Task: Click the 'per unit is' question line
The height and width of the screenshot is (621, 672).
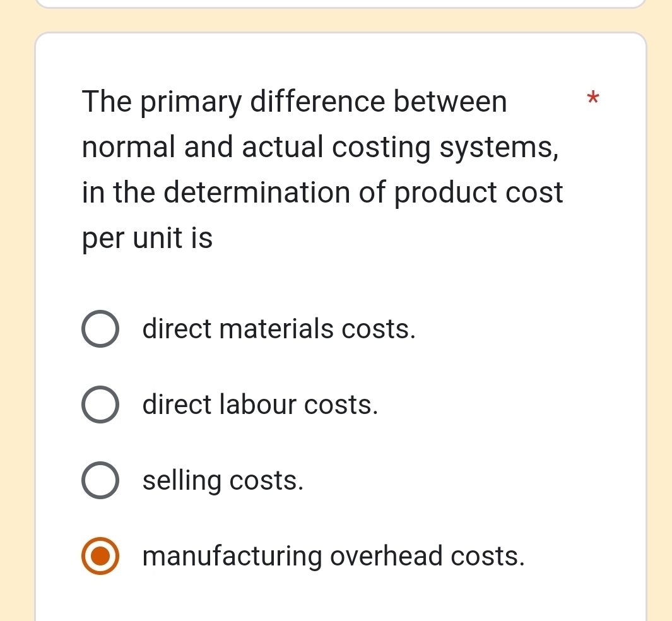Action: click(x=148, y=239)
